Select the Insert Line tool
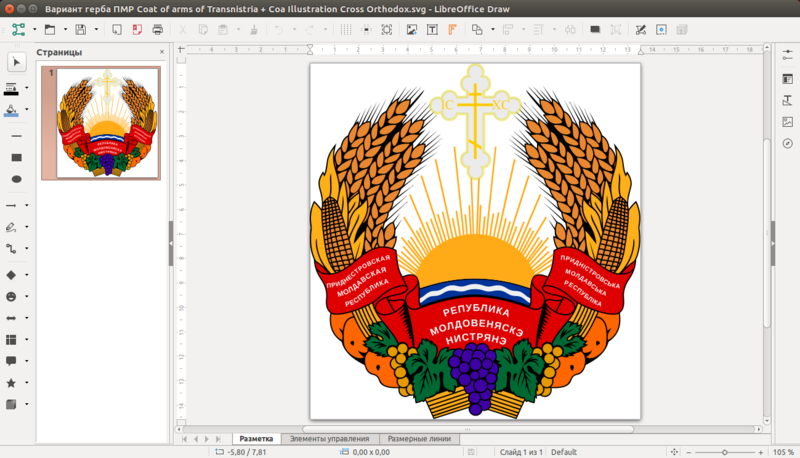Screen dimensions: 800x458 click(x=16, y=136)
